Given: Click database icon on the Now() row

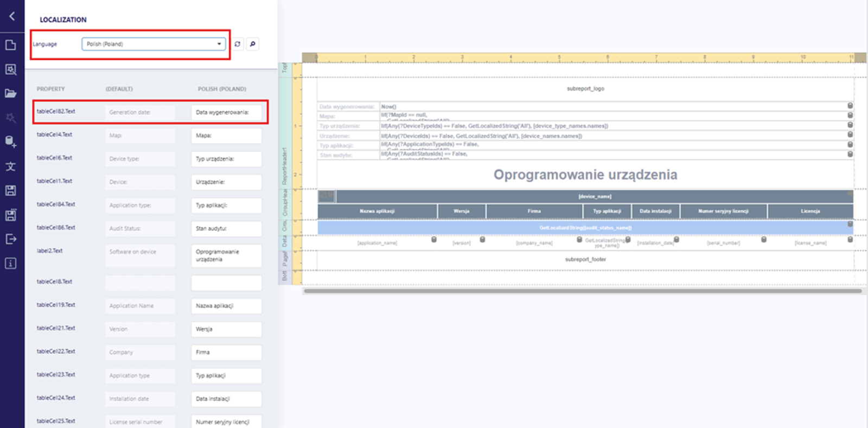Looking at the screenshot, I should pyautogui.click(x=850, y=106).
